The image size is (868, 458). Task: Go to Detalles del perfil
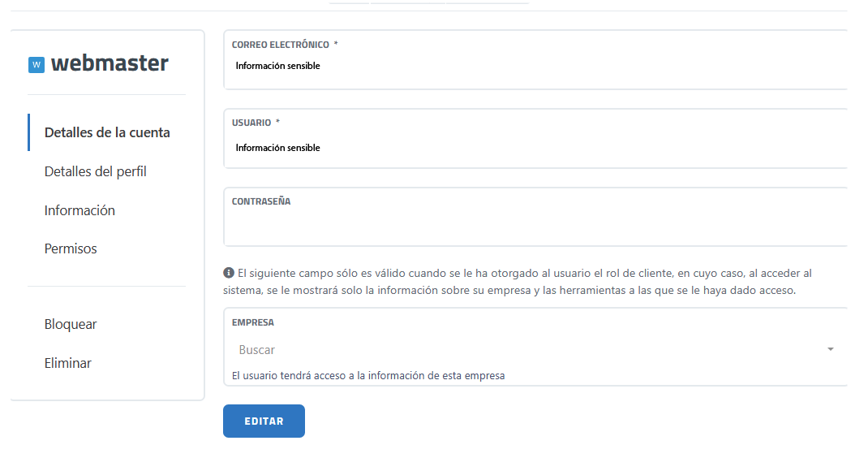(95, 171)
